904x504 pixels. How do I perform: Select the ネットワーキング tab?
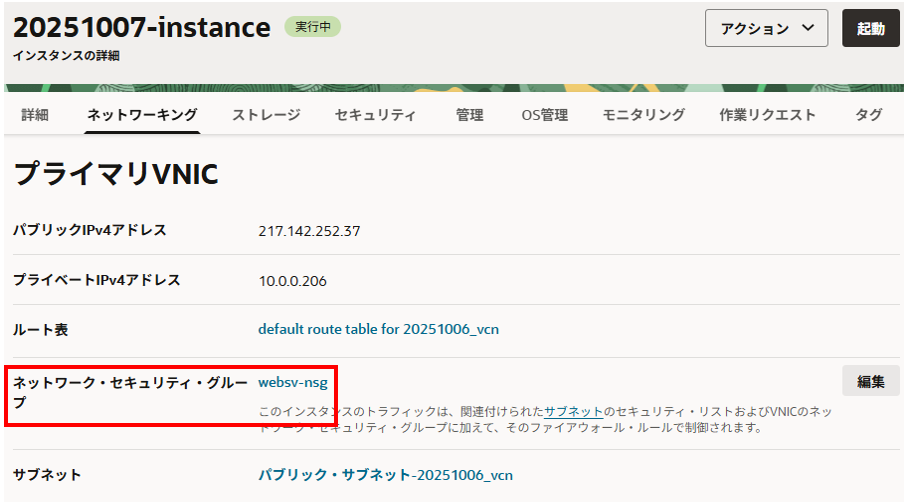coord(142,115)
